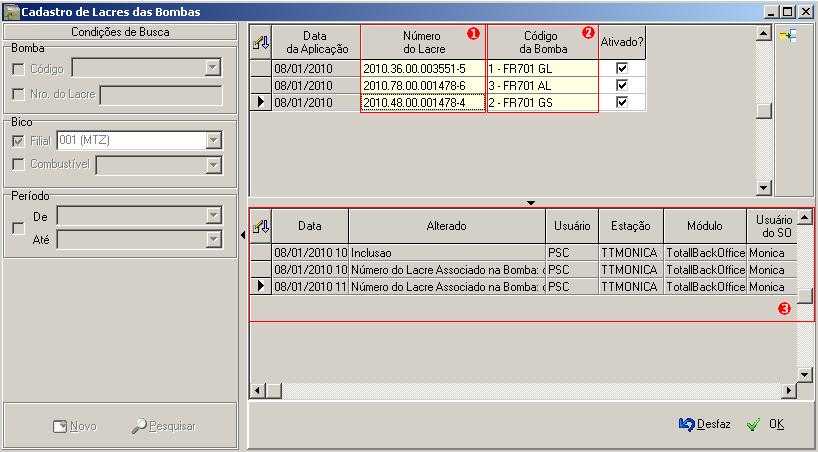Click the Número do Lacre column header
This screenshot has height=452, width=818.
(423, 42)
